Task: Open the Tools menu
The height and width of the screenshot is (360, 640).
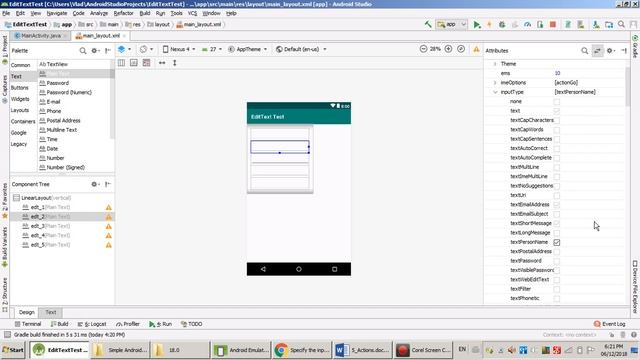Action: point(176,13)
